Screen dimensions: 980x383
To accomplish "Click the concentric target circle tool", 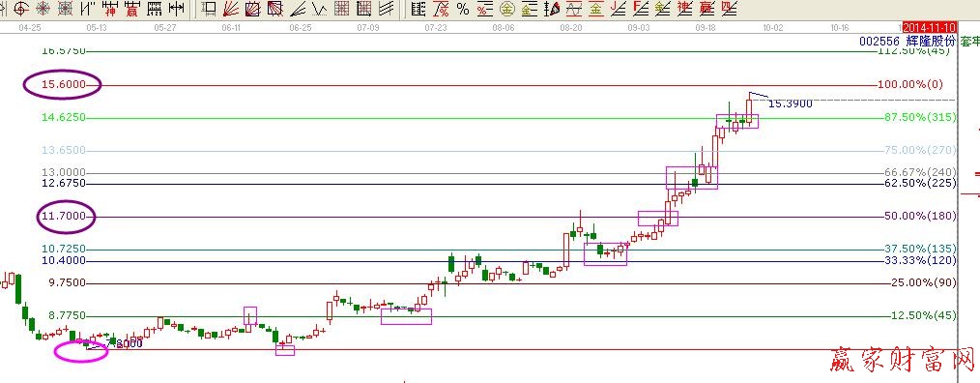I will [x=43, y=9].
